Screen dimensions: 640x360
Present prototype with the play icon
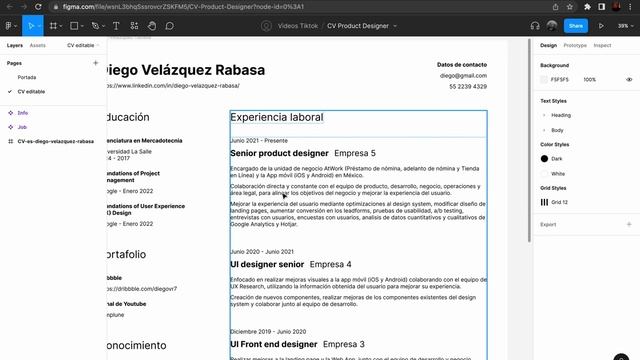[x=601, y=26]
